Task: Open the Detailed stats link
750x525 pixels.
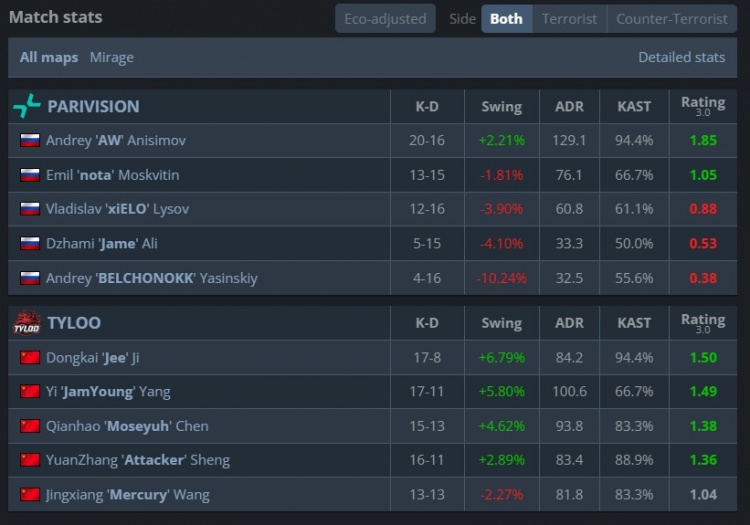Action: [x=681, y=57]
